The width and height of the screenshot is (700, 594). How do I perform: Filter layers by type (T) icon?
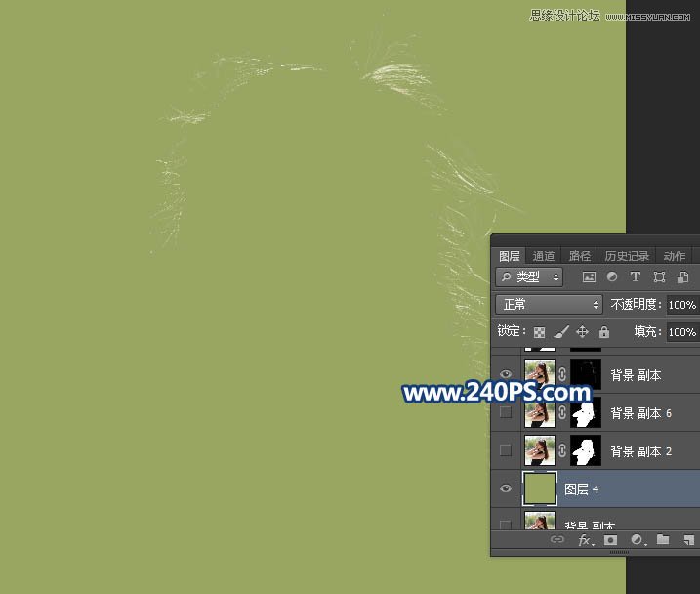coord(635,276)
